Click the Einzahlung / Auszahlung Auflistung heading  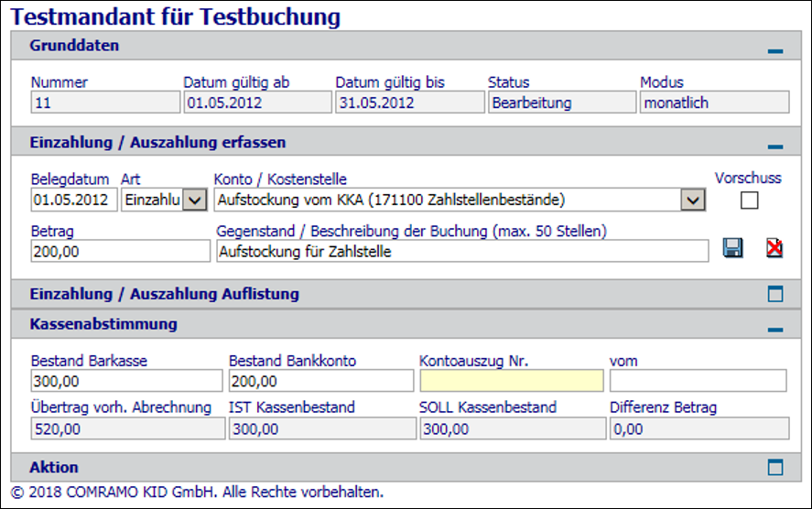pos(164,294)
